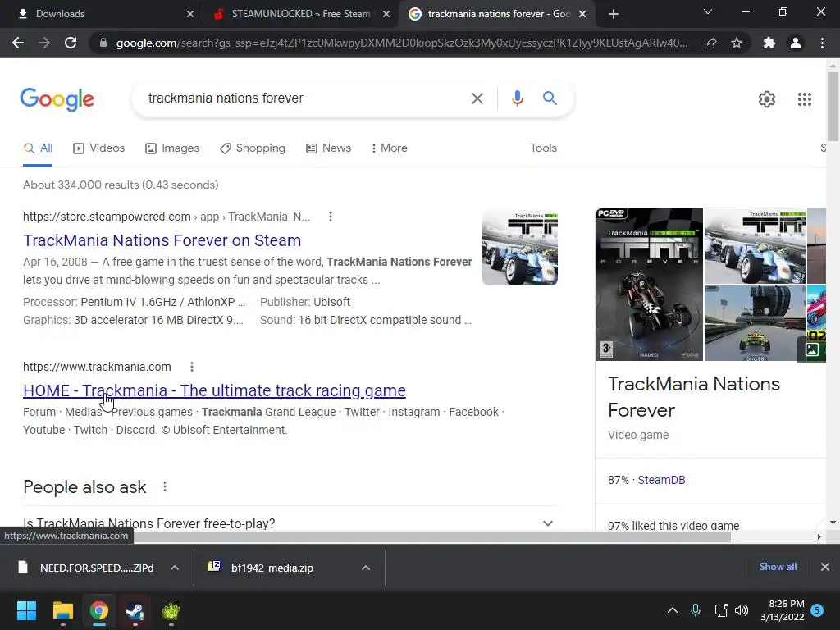Image resolution: width=840 pixels, height=630 pixels.
Task: Click the taskbar microphone icon
Action: 696,610
